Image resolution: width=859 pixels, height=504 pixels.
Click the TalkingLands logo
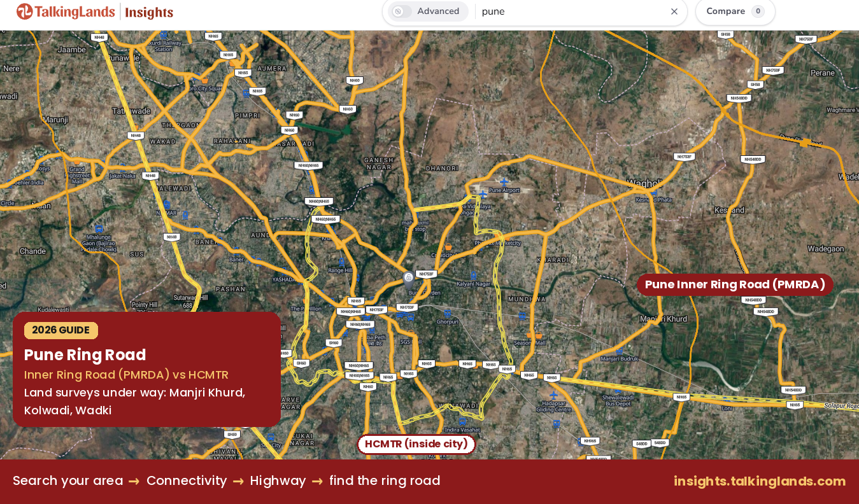point(66,11)
